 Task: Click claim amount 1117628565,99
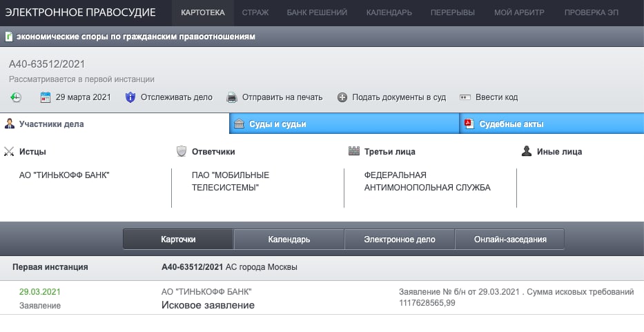pos(427,303)
